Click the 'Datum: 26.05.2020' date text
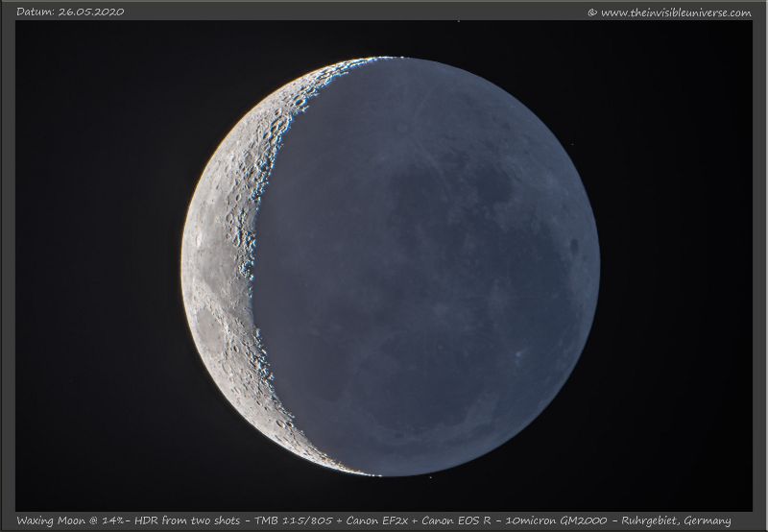 [70, 12]
